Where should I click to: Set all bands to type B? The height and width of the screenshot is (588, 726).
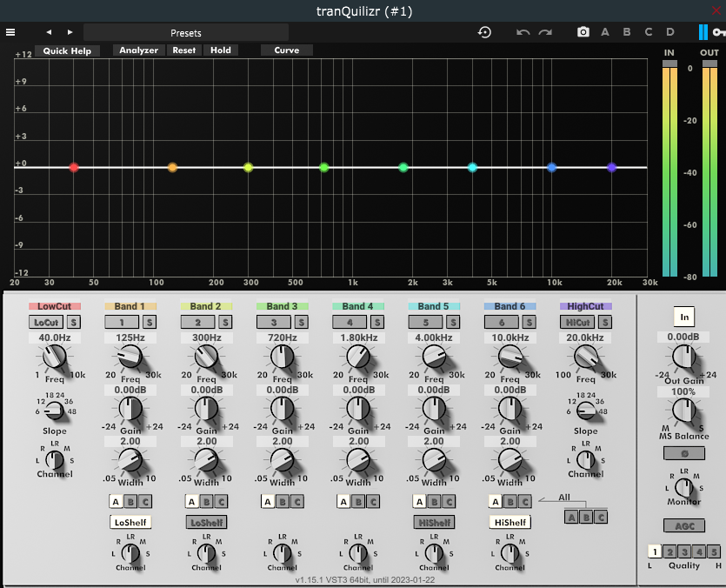point(586,517)
